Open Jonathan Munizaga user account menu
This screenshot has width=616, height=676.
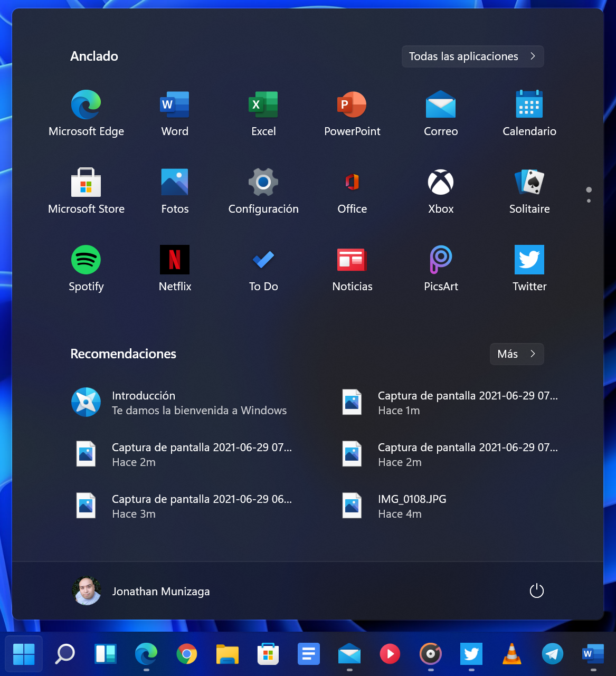point(141,591)
